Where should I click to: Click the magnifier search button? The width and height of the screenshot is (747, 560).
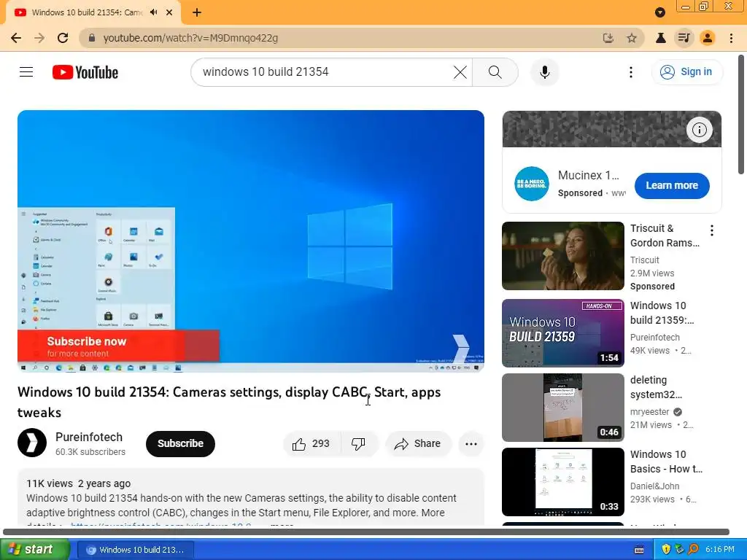coord(495,72)
